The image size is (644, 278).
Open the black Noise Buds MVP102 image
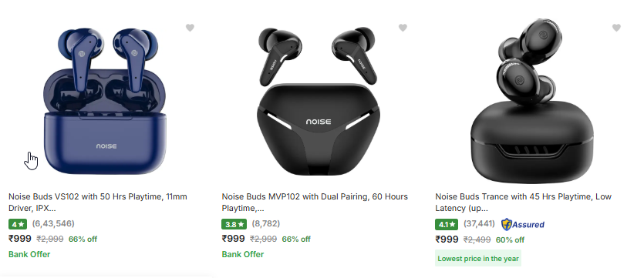pos(318,102)
